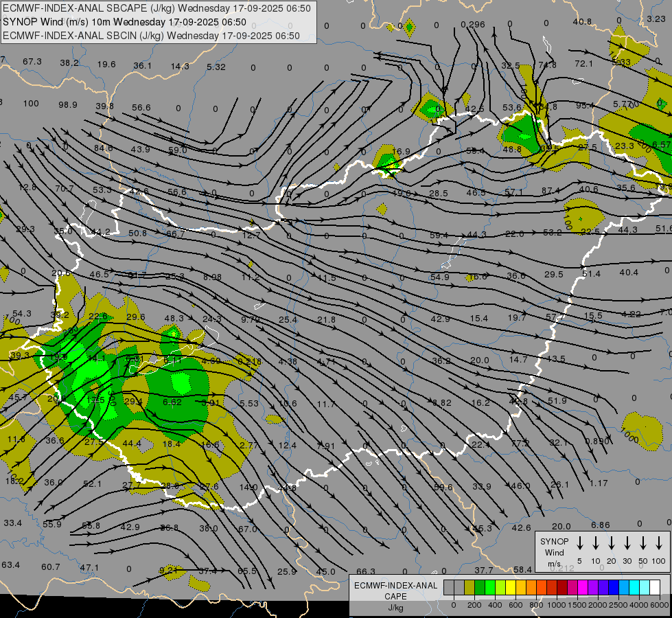Pick the pure yellow swatch in the CAPE legend
The height and width of the screenshot is (618, 672).
[511, 588]
